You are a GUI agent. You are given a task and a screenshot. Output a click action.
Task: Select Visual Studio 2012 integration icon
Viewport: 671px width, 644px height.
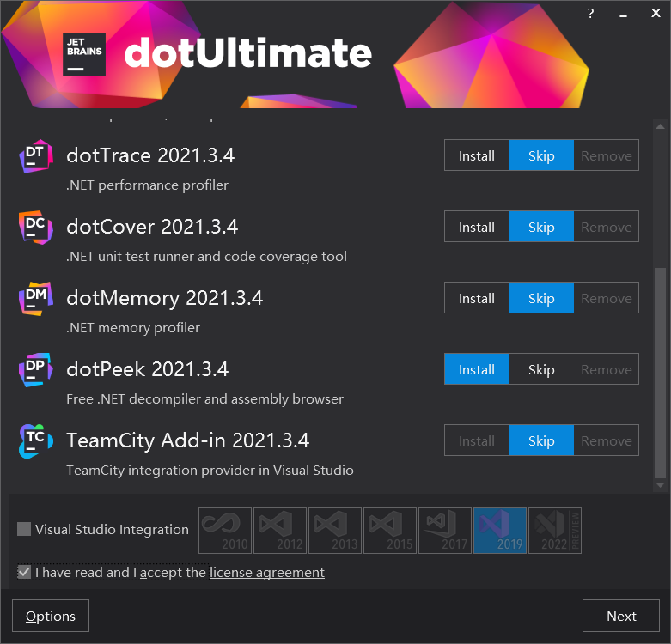point(280,531)
